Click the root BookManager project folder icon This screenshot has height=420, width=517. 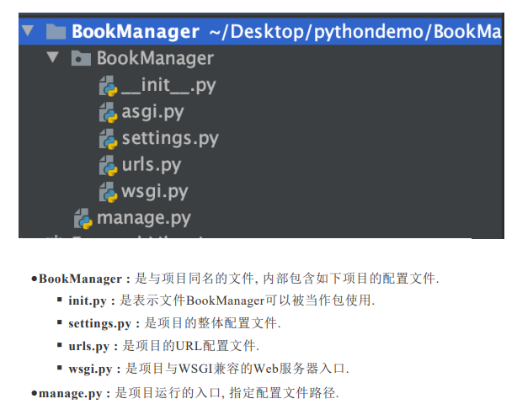coord(56,32)
